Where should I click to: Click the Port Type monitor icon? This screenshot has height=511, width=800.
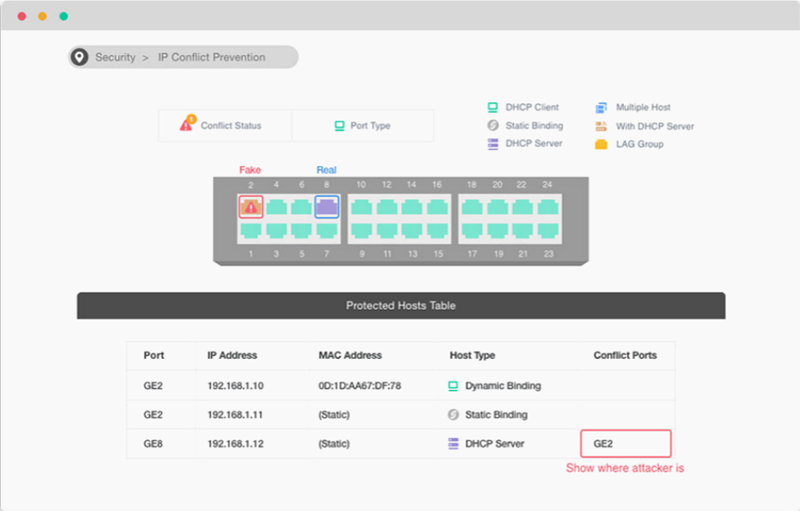point(339,125)
